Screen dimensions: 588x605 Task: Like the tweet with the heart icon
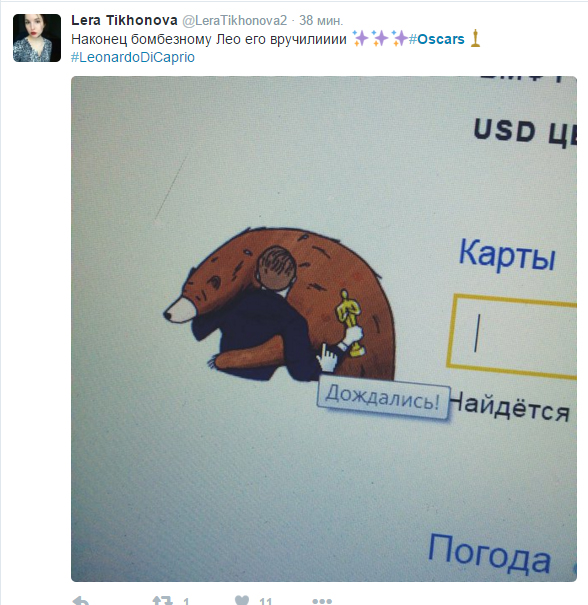point(242,600)
